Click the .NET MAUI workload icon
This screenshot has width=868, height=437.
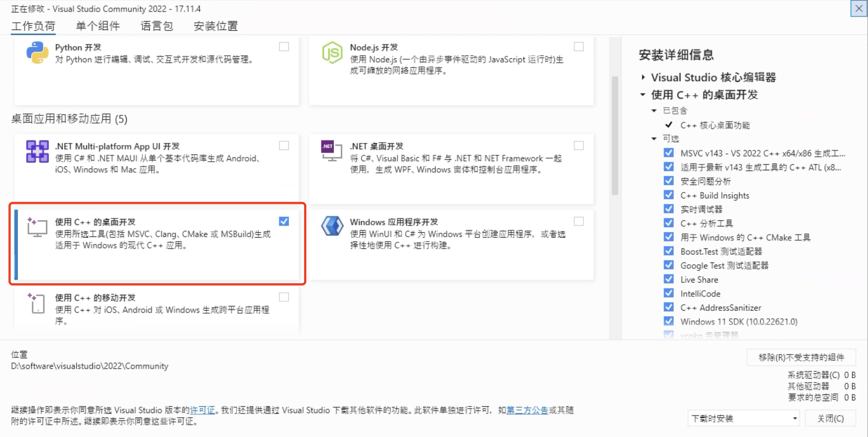37,151
